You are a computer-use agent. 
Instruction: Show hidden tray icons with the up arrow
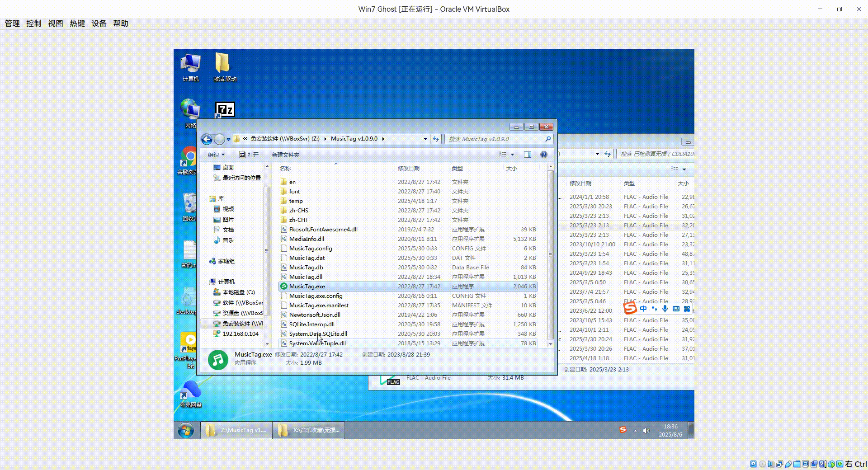[635, 431]
